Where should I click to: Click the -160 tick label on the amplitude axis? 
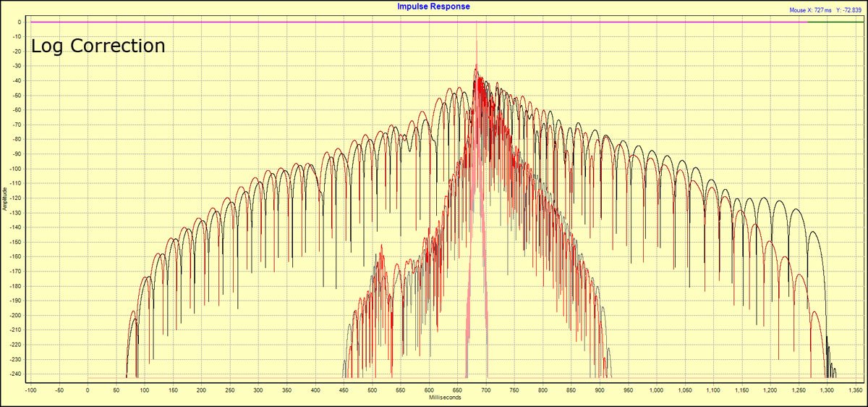click(x=14, y=257)
